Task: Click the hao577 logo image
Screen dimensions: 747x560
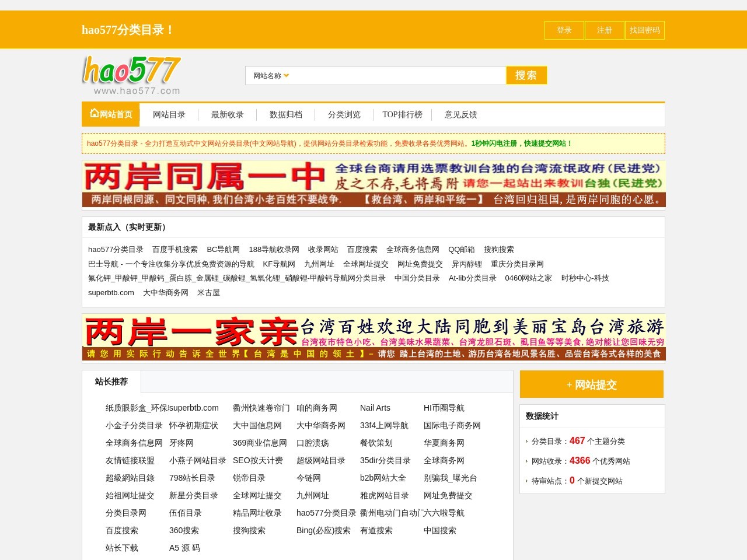Action: click(131, 75)
